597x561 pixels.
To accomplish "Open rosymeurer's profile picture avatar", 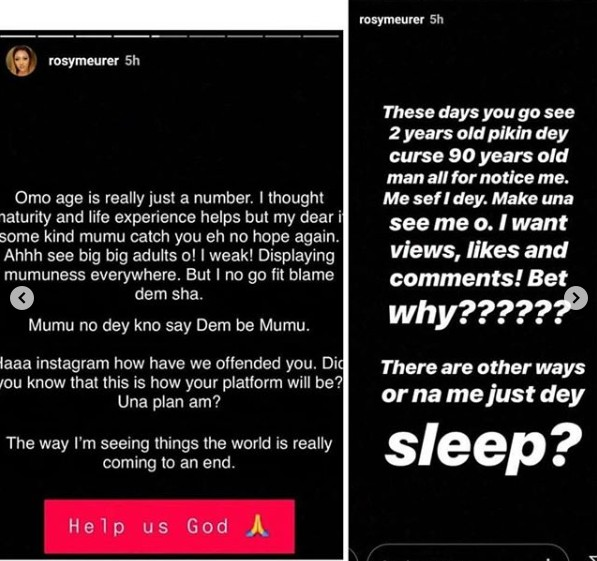I will pyautogui.click(x=21, y=61).
